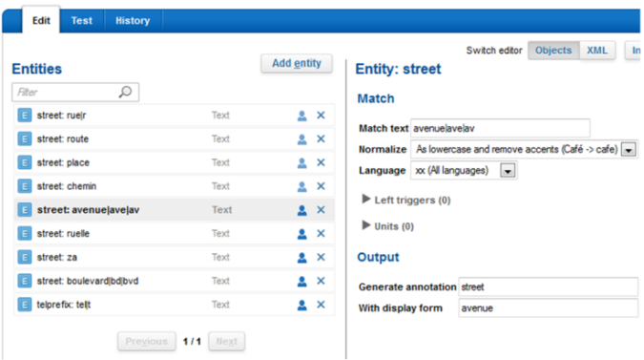Click user icon on street: chemin row
This screenshot has width=644, height=360.
coord(301,186)
